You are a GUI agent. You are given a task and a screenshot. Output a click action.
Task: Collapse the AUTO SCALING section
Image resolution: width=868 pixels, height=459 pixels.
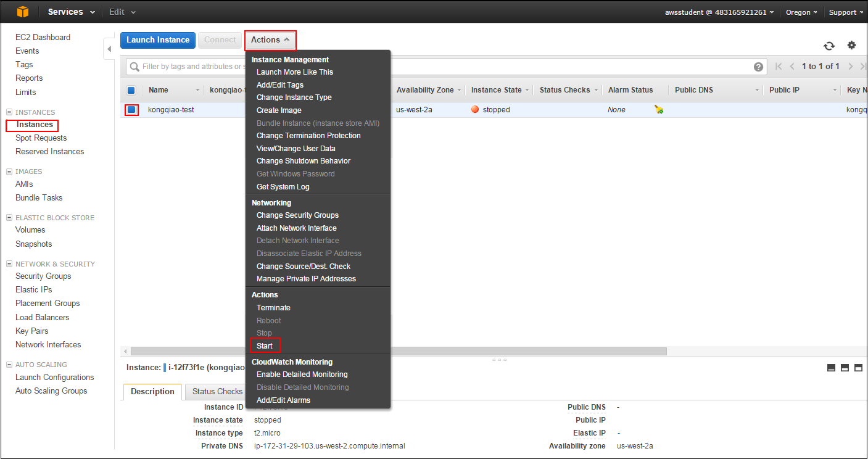[9, 365]
